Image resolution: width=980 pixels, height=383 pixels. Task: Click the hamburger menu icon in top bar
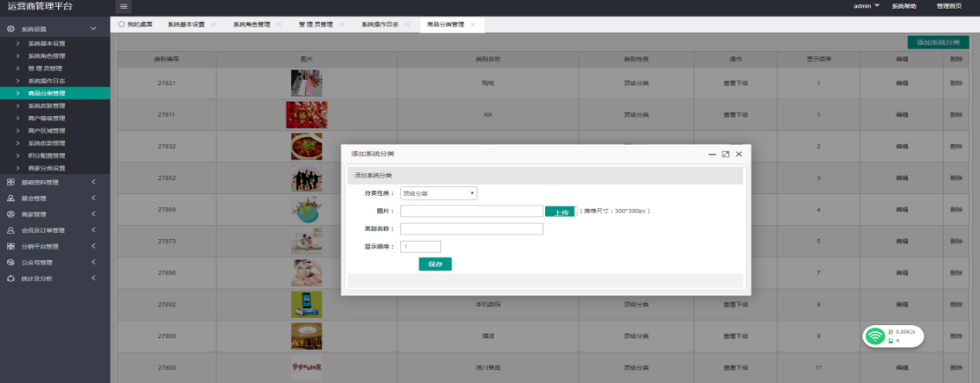(x=125, y=7)
